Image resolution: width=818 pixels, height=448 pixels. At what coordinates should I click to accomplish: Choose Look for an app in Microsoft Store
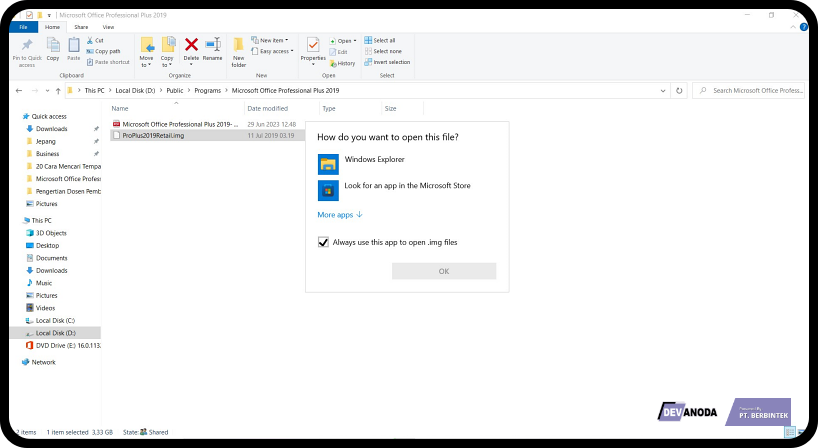click(407, 190)
